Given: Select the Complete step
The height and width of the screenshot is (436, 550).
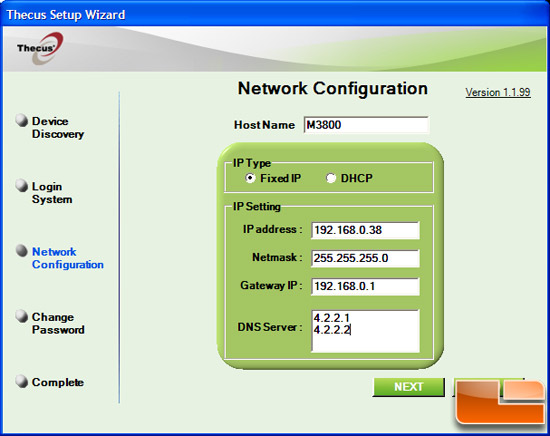Looking at the screenshot, I should (58, 382).
